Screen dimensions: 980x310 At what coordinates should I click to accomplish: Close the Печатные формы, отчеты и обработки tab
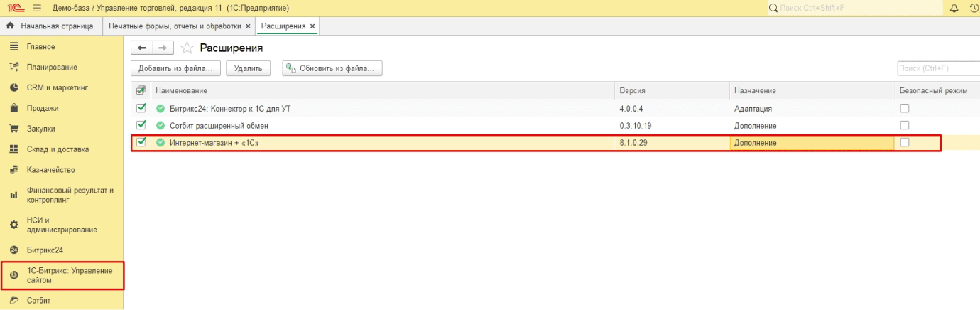click(x=248, y=26)
